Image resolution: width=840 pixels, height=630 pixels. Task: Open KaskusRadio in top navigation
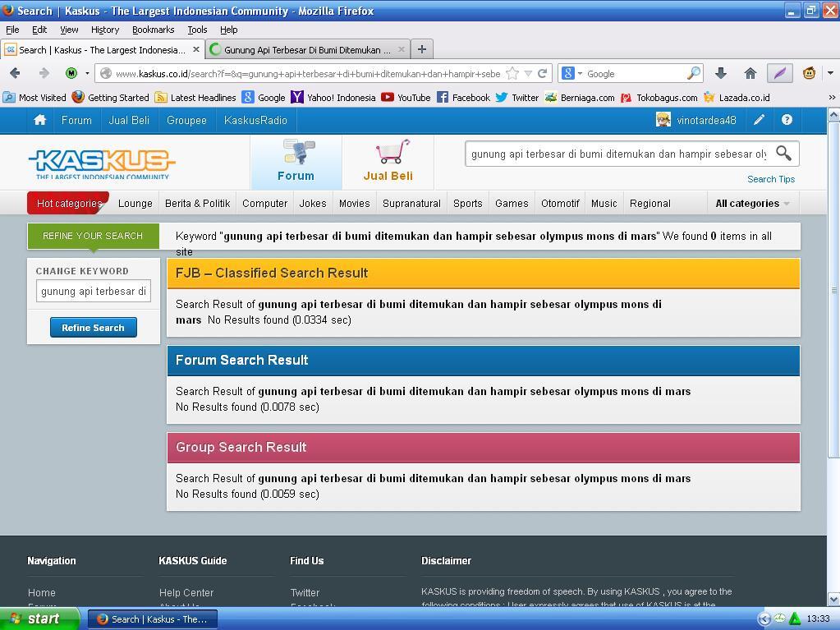coord(255,120)
